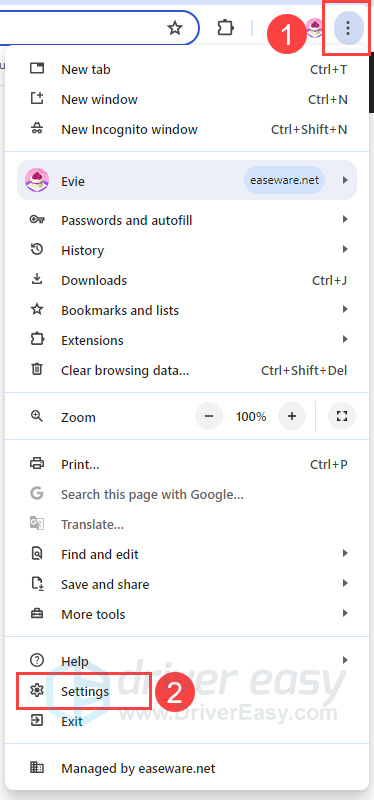Open the Evie profile row

(x=187, y=180)
